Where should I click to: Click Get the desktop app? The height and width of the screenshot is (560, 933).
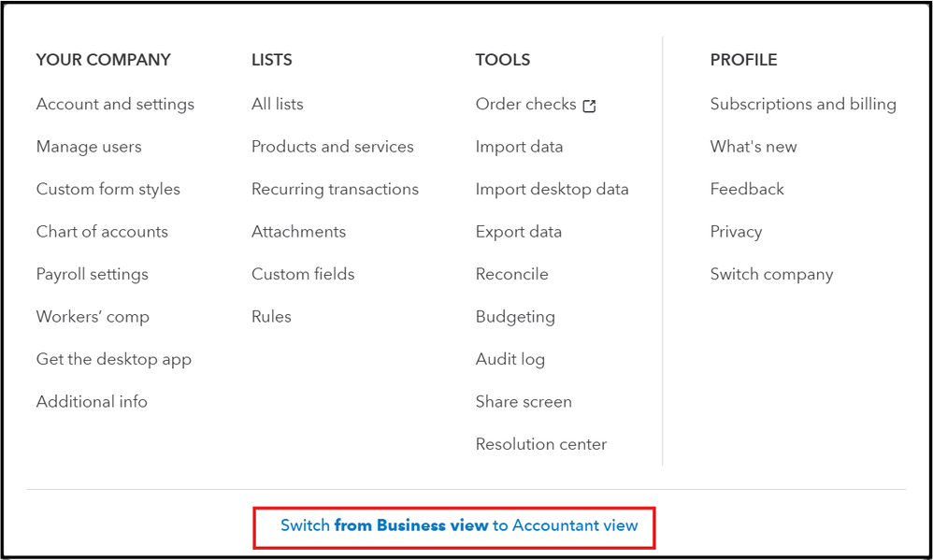pyautogui.click(x=113, y=359)
